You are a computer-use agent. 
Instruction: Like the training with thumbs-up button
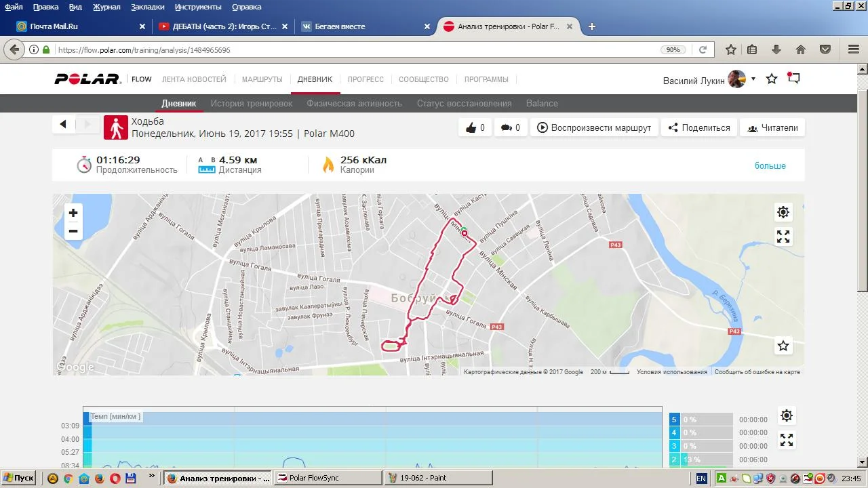tap(475, 127)
